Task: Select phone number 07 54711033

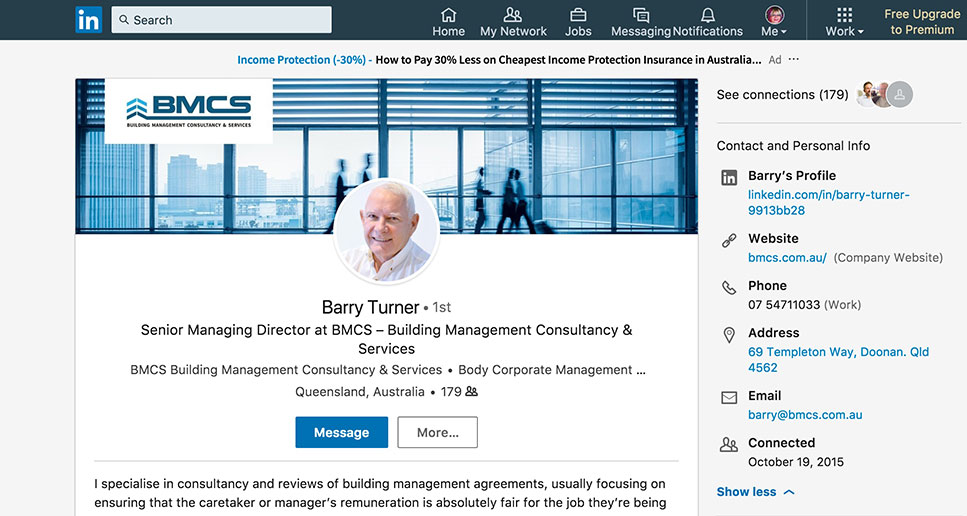Action: point(784,305)
